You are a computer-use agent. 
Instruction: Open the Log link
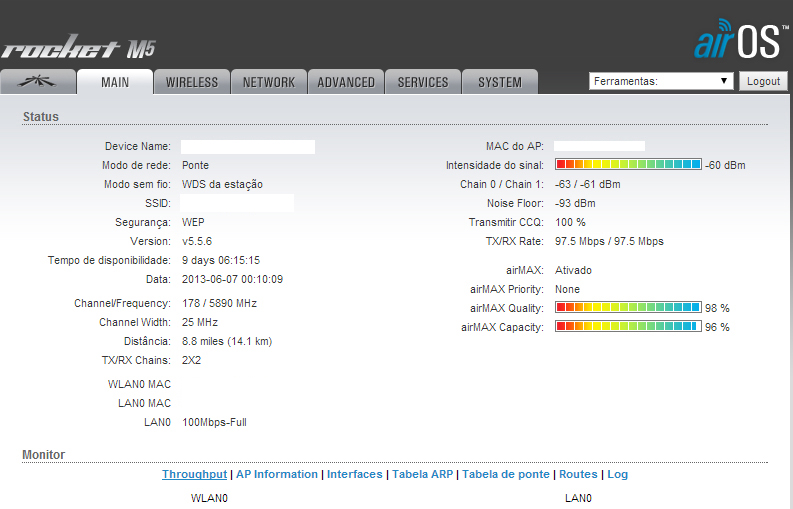618,474
